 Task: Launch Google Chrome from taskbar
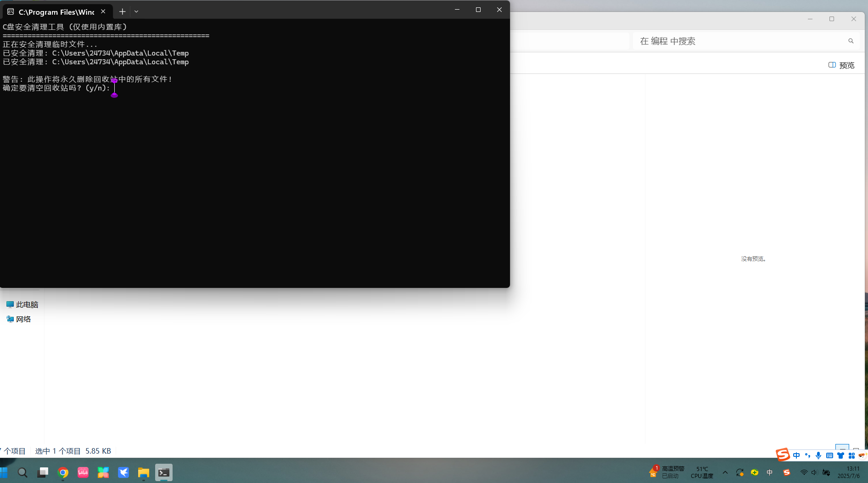(63, 472)
